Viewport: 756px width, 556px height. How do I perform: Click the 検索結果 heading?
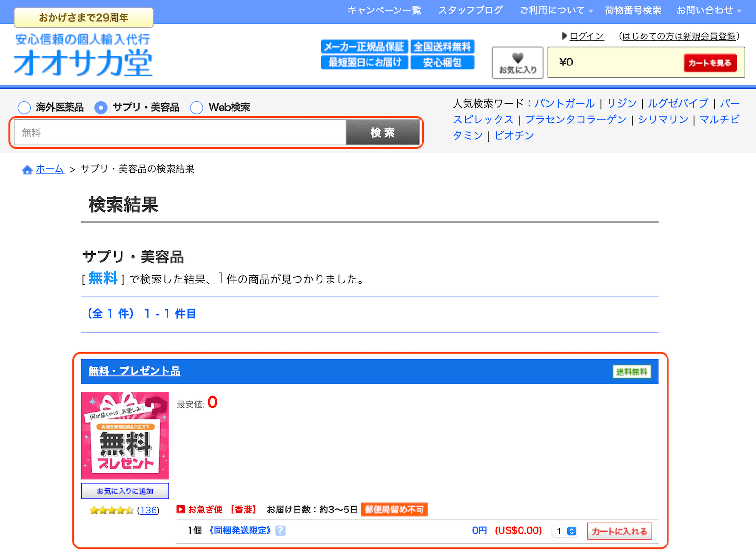tap(123, 205)
